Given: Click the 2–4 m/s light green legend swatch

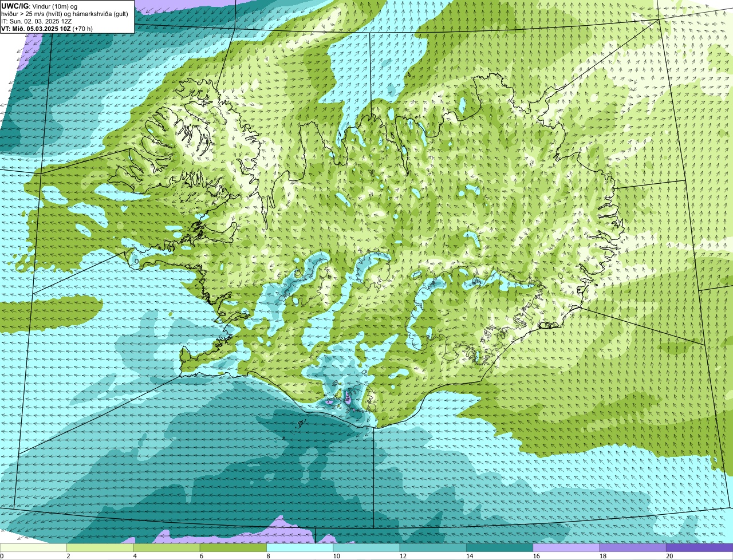Looking at the screenshot, I should (100, 547).
